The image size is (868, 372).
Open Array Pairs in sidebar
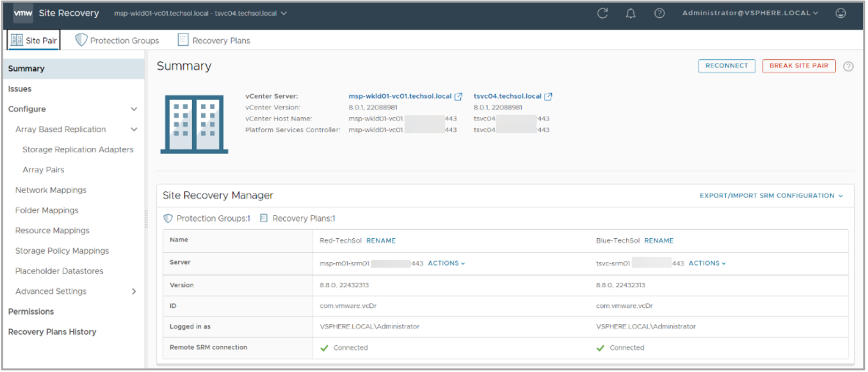click(43, 170)
